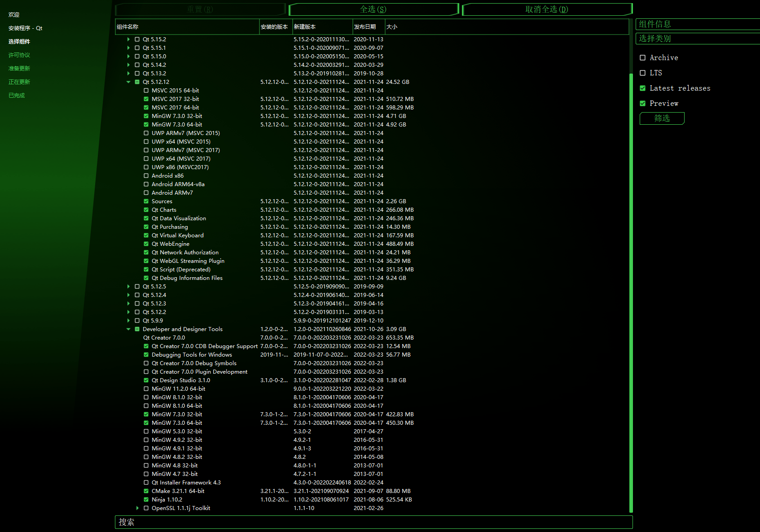
Task: Uncheck the CMake 3.21.1 64-bit checkbox
Action: click(146, 491)
